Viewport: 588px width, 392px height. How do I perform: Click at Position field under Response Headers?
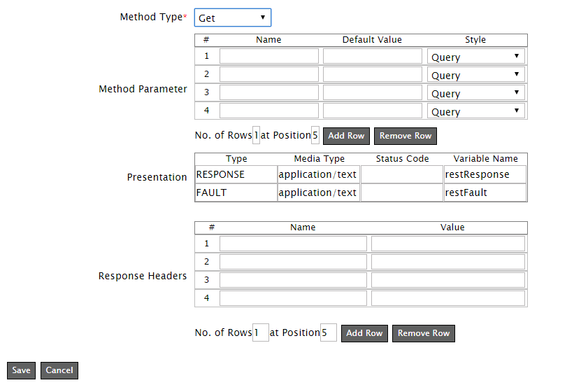coord(329,332)
